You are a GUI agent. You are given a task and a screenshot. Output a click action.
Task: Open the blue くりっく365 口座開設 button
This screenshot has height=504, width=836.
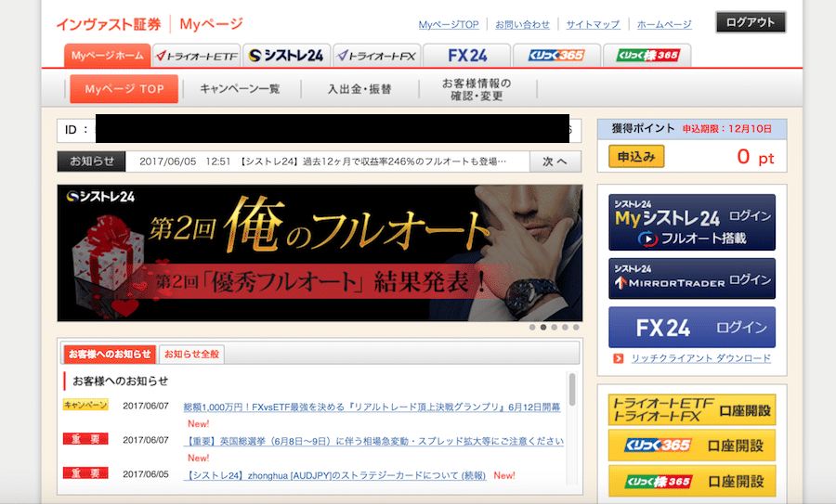[x=692, y=446]
